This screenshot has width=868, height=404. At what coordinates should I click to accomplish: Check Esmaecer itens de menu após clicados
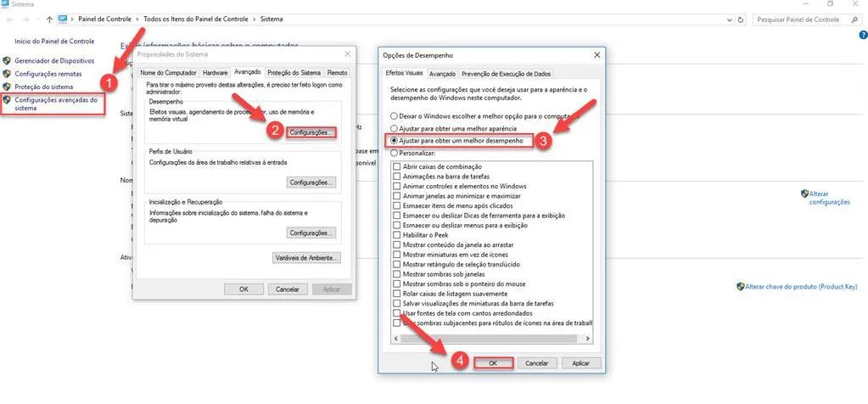pos(396,206)
